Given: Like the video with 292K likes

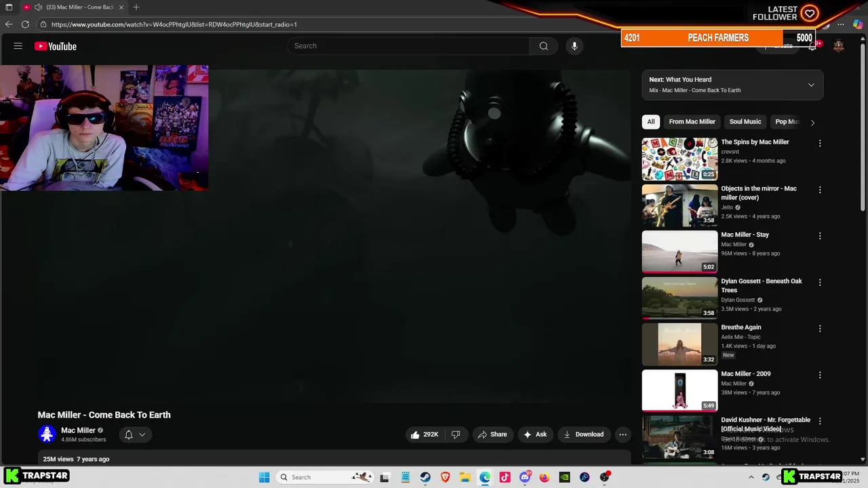Looking at the screenshot, I should click(x=425, y=434).
